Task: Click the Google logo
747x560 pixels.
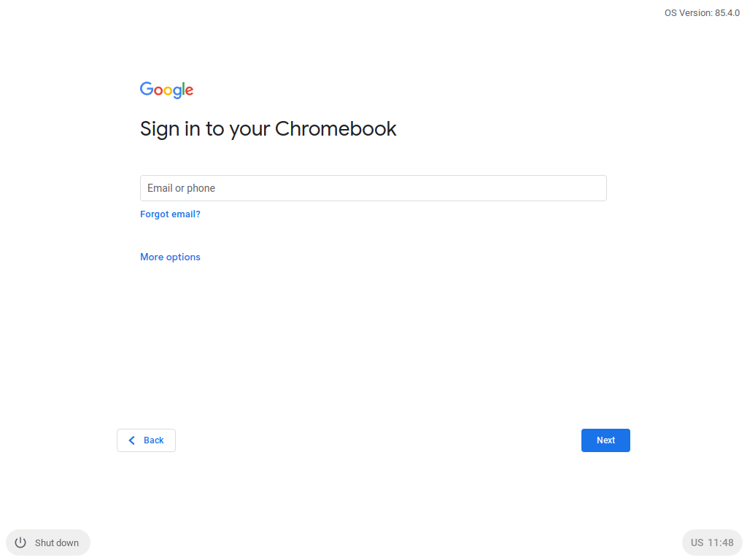Action: tap(166, 90)
